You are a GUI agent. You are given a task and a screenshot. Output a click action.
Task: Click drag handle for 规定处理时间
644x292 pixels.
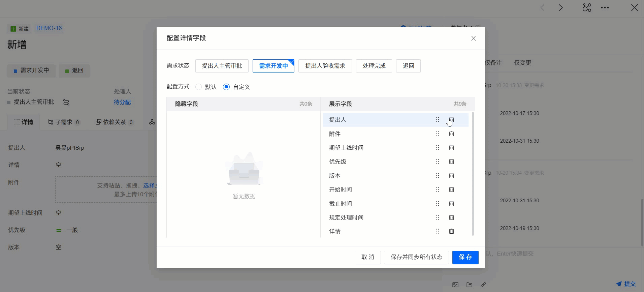tap(437, 217)
